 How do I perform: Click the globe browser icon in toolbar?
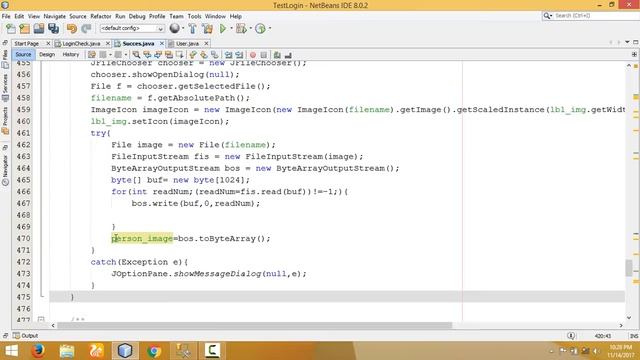(x=175, y=28)
